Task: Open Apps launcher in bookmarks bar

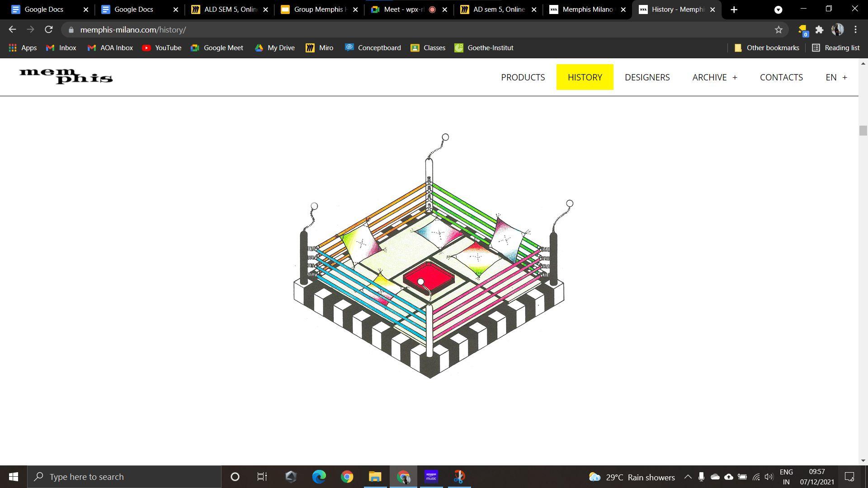Action: click(23, 48)
